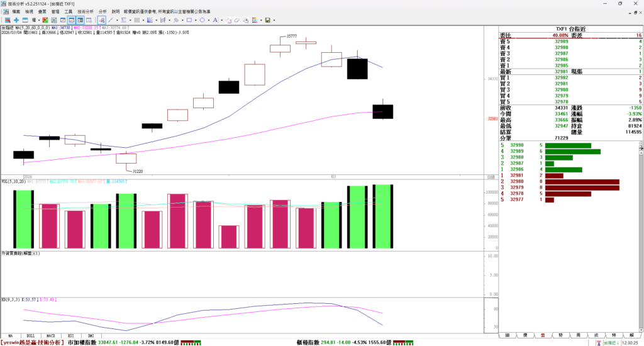Select the text annotation tool (A)
This screenshot has height=346, width=644.
216,20
